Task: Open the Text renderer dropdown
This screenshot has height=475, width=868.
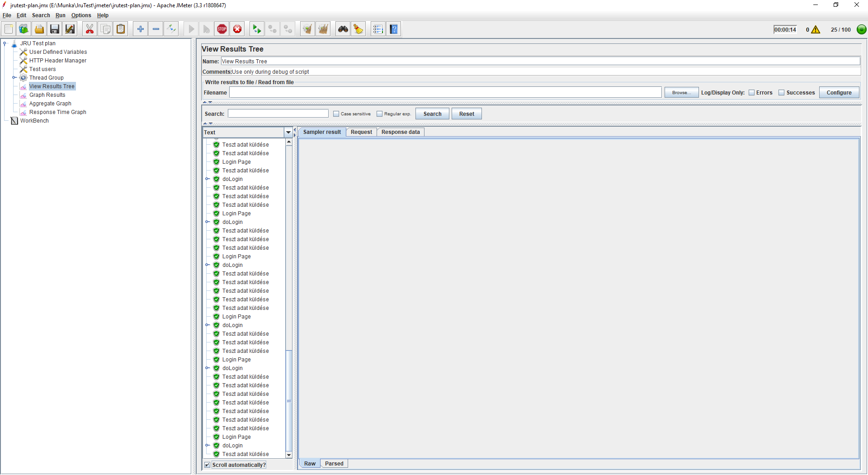Action: click(288, 133)
